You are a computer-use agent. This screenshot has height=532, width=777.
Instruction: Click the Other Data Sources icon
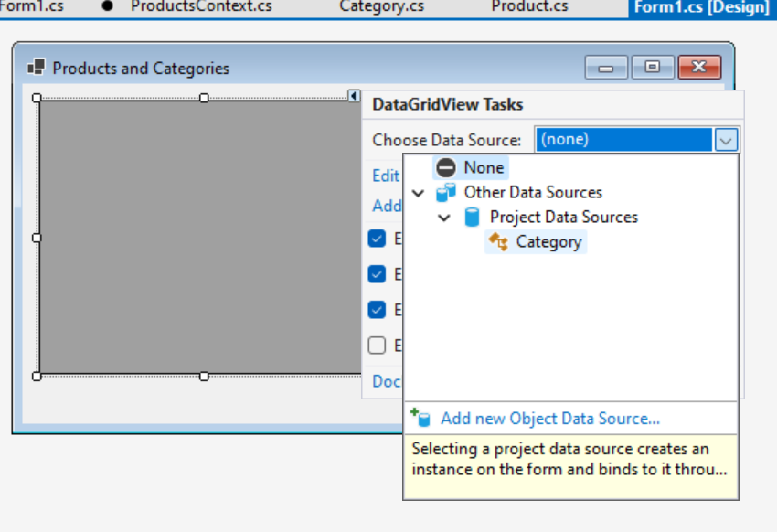point(443,192)
